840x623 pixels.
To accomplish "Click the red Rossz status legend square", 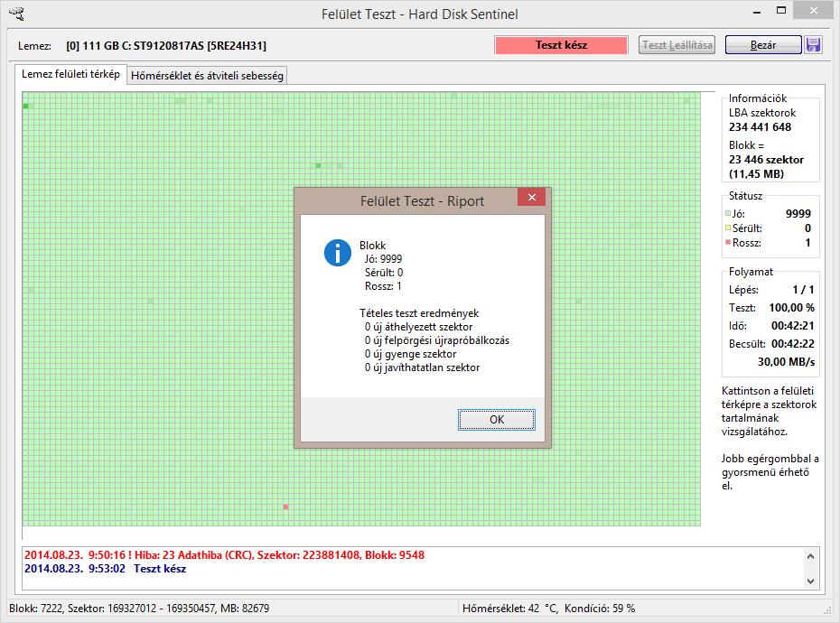I will 727,242.
